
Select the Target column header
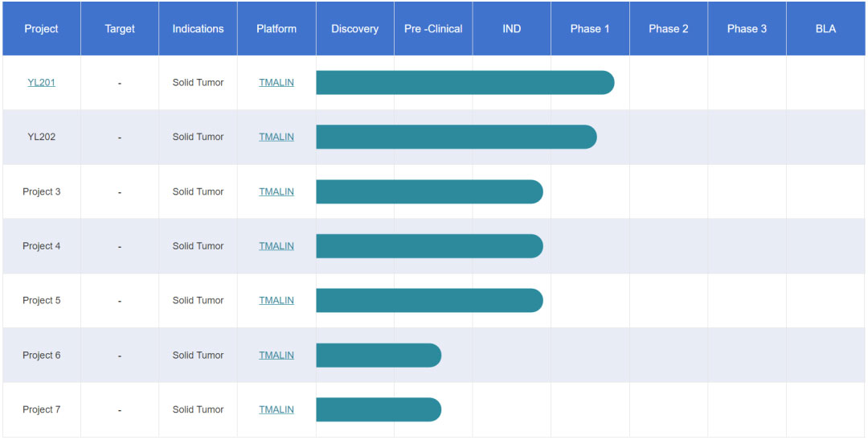point(120,29)
